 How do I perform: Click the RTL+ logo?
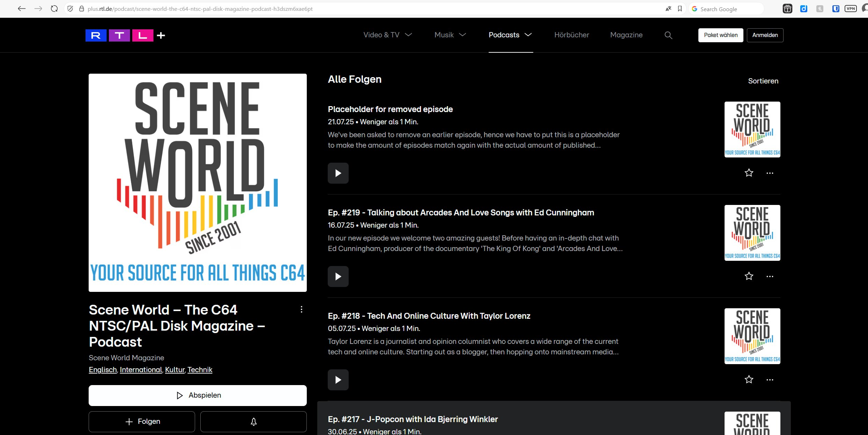tap(125, 35)
